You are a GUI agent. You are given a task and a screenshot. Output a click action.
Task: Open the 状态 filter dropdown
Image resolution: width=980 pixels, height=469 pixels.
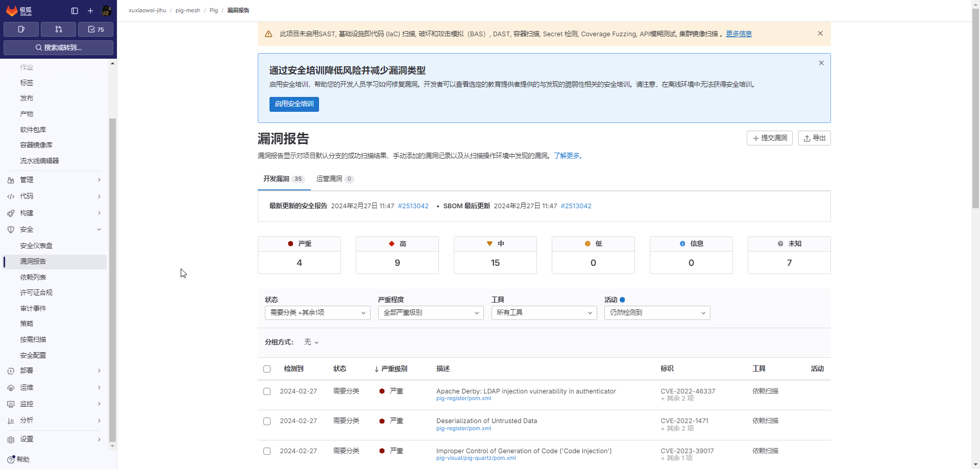pyautogui.click(x=317, y=313)
